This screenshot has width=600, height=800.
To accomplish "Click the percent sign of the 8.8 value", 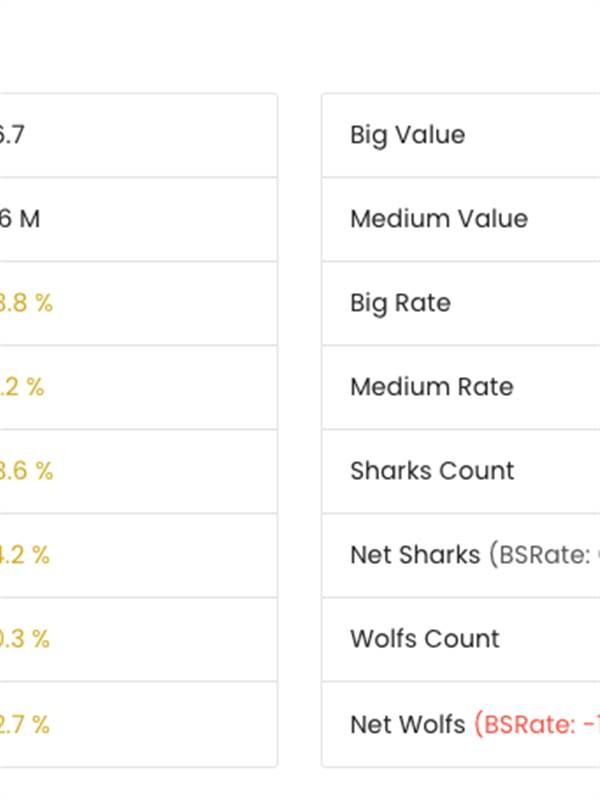I will tap(44, 303).
